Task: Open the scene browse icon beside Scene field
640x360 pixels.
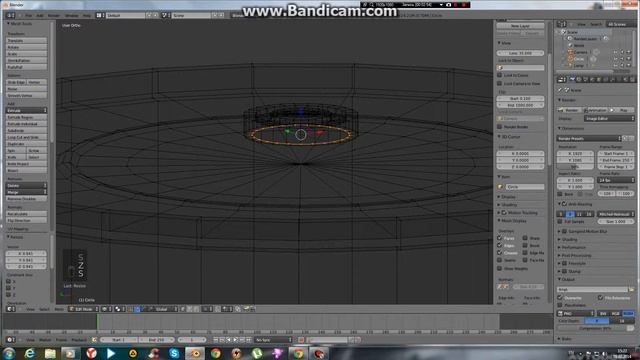Action: pos(165,15)
